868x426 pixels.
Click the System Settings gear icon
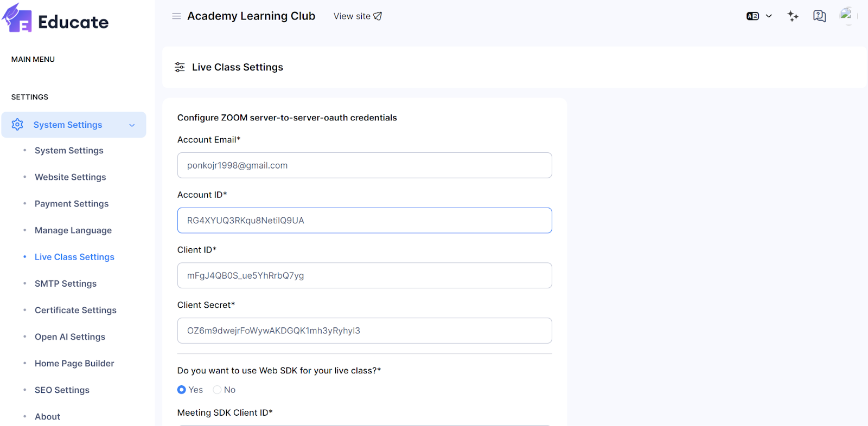pyautogui.click(x=17, y=125)
